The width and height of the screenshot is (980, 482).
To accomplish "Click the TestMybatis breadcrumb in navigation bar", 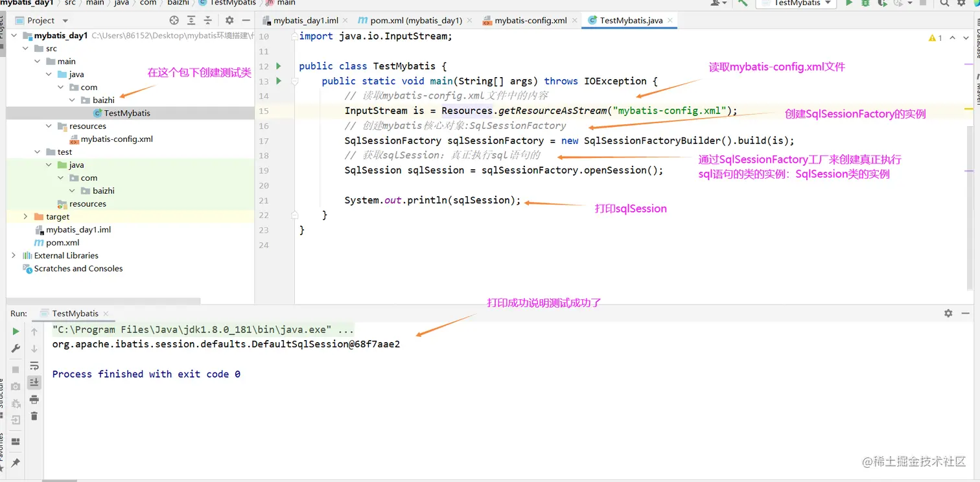I will (227, 3).
